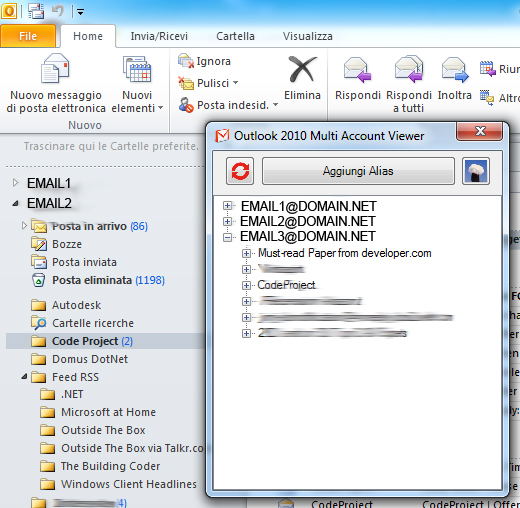Click the Rispondi a tutti icon
Viewport: 520px width, 508px height.
(409, 69)
